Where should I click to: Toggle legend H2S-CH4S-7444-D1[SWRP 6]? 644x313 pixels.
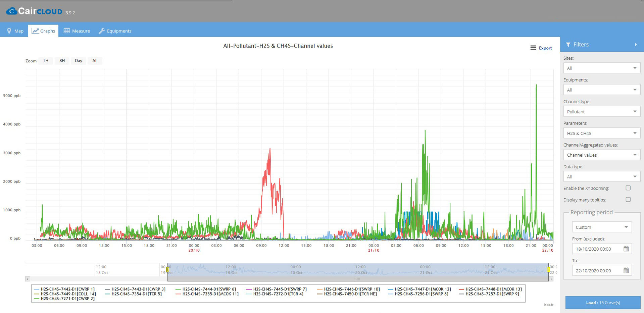pyautogui.click(x=206, y=289)
